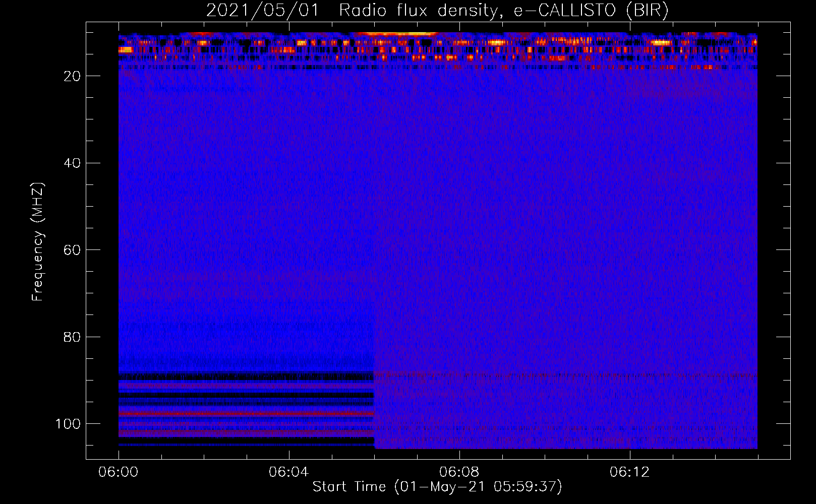Click the '06:04' time tick label
816x504 pixels.
tap(289, 472)
